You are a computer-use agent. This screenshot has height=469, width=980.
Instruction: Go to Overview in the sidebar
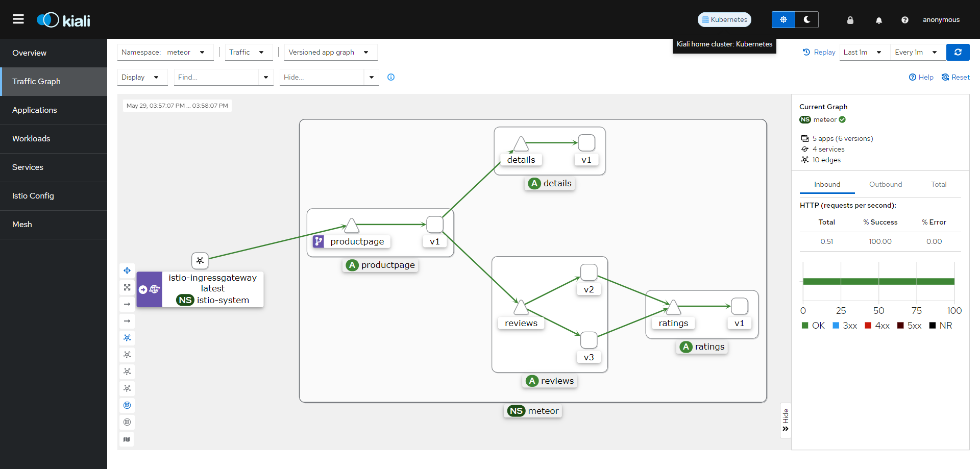point(54,53)
